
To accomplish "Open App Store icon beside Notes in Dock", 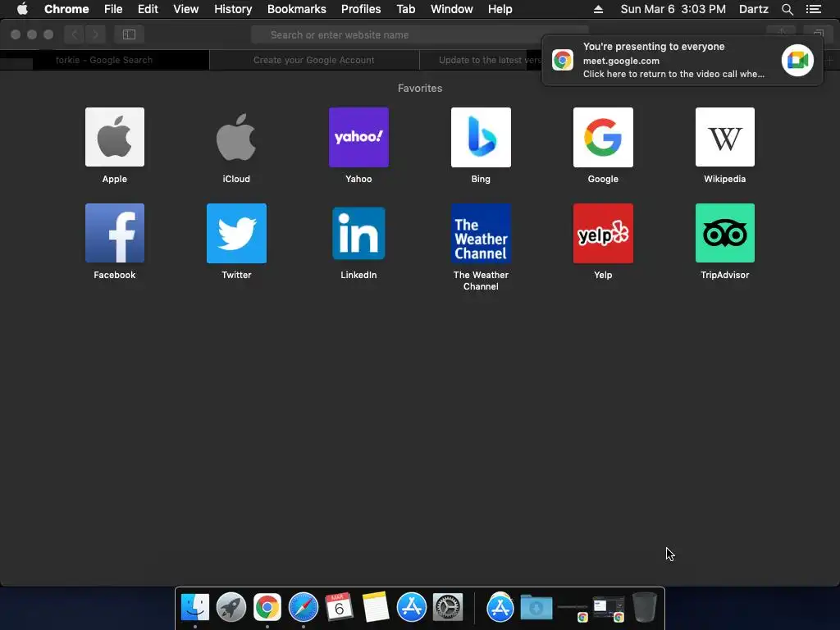I will 412,607.
